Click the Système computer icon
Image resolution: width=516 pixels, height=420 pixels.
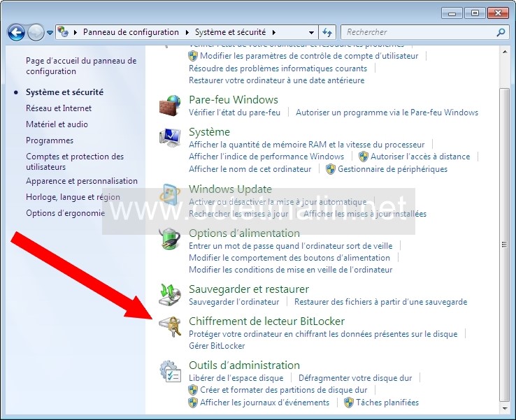tap(170, 137)
